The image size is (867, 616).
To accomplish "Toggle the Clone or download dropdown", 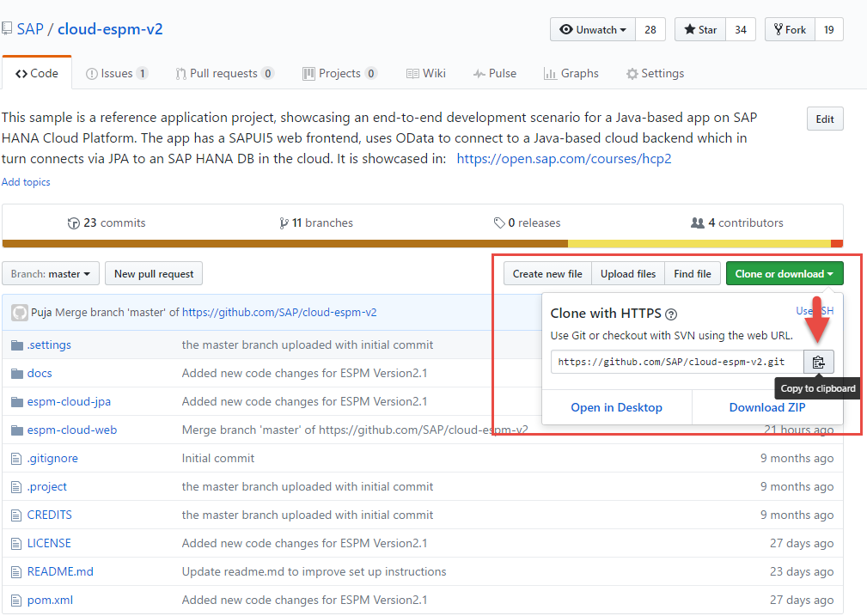I will click(785, 274).
